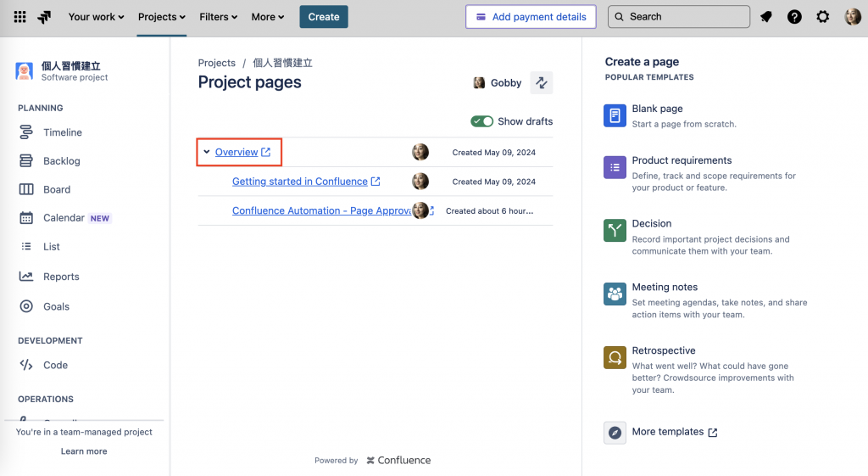This screenshot has height=476, width=868.
Task: Click the Blank page template icon
Action: coord(615,115)
